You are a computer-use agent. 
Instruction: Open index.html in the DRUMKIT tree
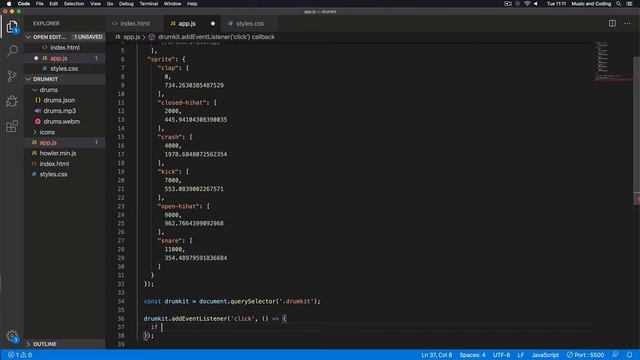pyautogui.click(x=64, y=164)
